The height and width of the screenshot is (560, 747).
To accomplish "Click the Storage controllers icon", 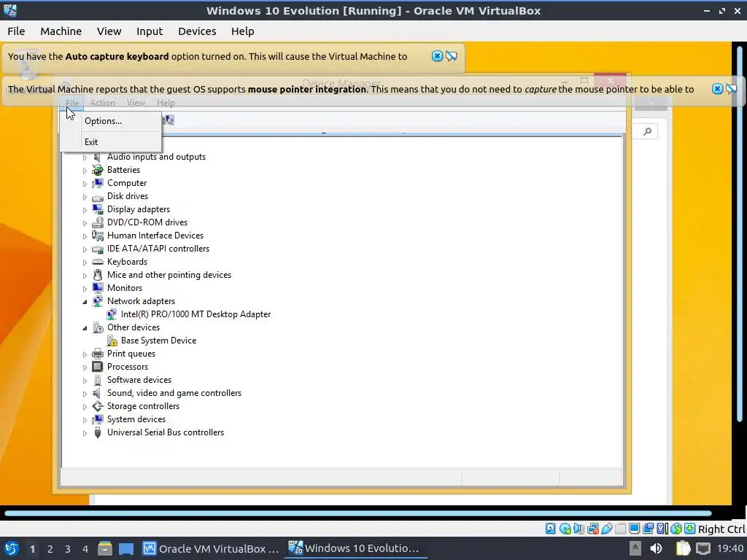I will point(98,406).
